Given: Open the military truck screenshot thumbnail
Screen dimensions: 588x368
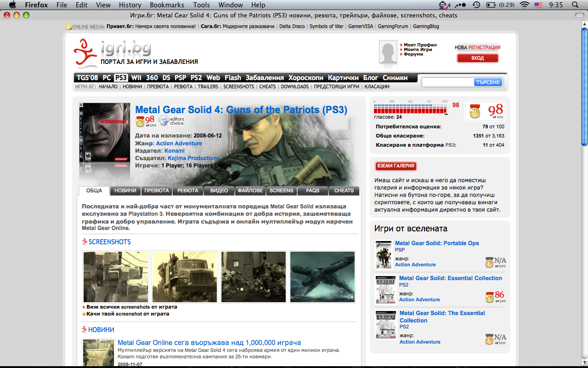Looking at the screenshot, I should 185,277.
